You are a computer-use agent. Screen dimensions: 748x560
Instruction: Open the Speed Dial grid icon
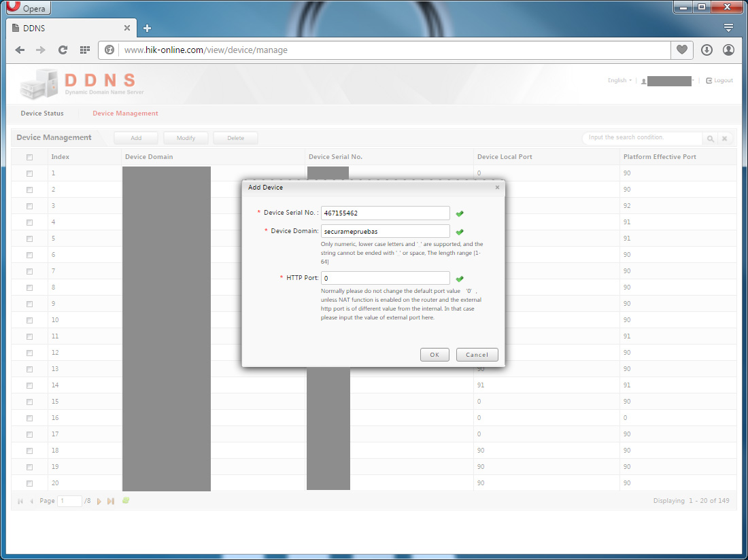point(85,50)
